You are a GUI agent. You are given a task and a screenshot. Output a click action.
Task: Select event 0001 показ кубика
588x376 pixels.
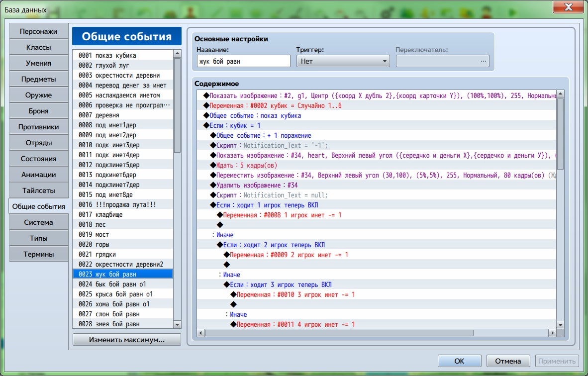pyautogui.click(x=122, y=55)
